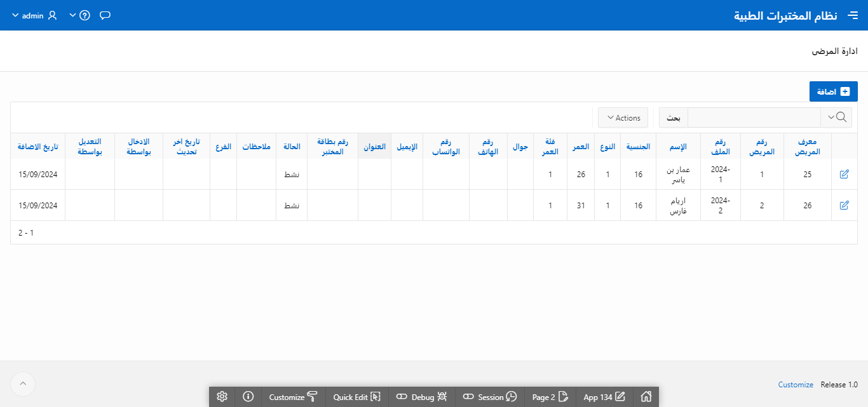Click the الحالة column header
The image size is (868, 407).
click(292, 147)
